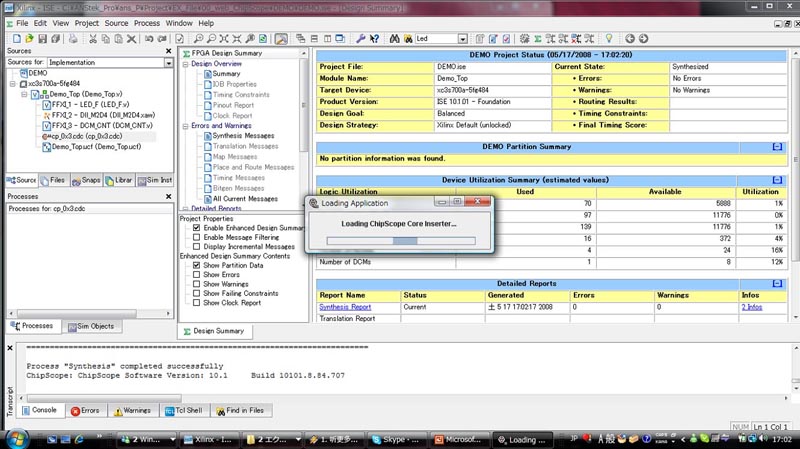Click the Skype taskbar button
800x449 pixels.
(x=396, y=439)
